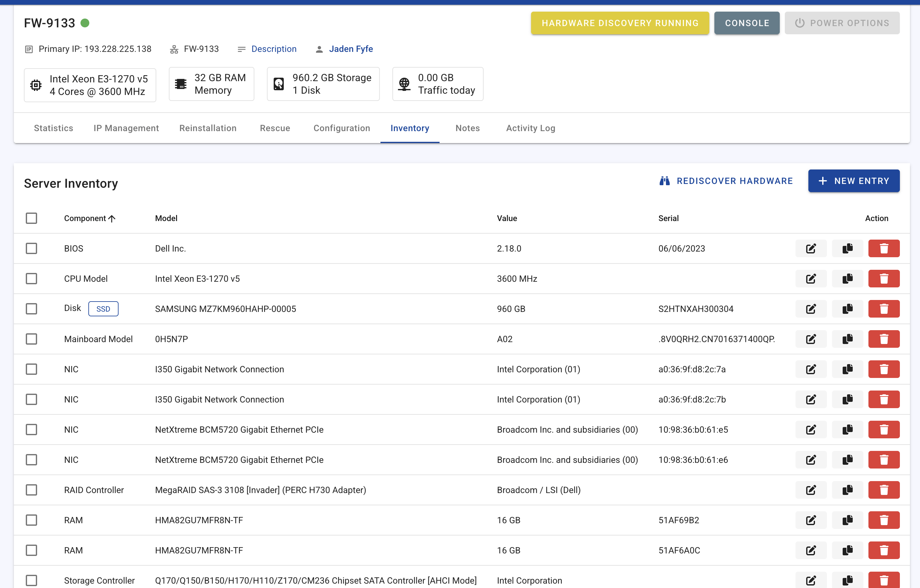Tick checkbox for NIC a0:36:9f:d8:2c:7a
The image size is (920, 588).
(x=31, y=369)
